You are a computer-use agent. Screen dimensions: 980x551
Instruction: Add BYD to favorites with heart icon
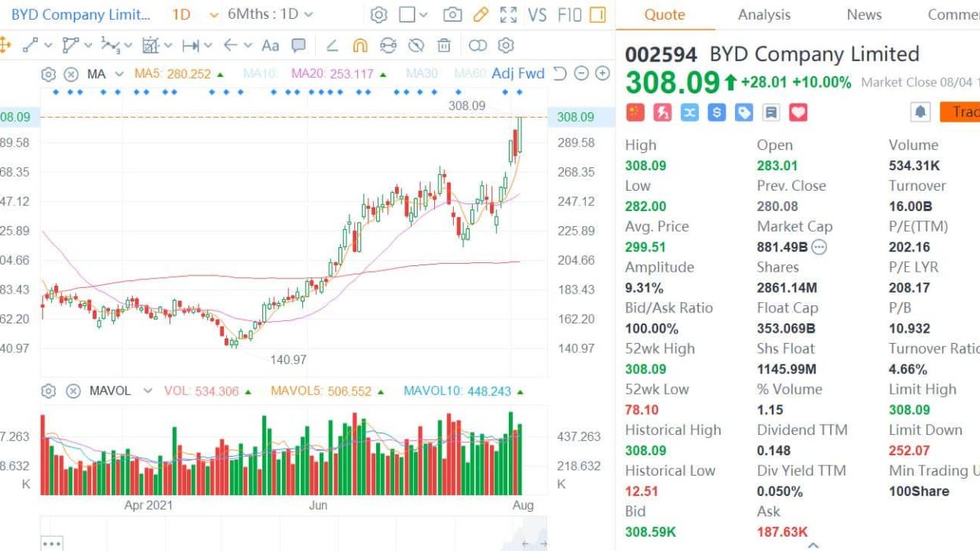tap(798, 112)
